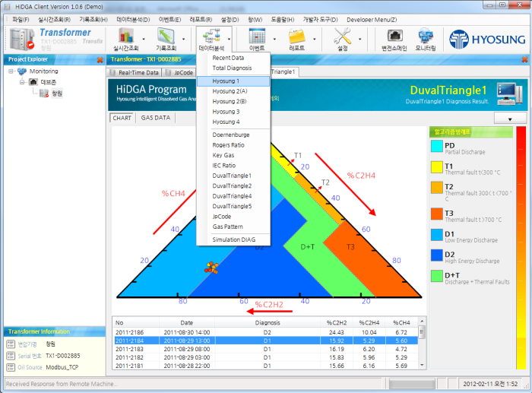Click the 변전소메인 substation main icon
The width and height of the screenshot is (532, 393).
(394, 35)
